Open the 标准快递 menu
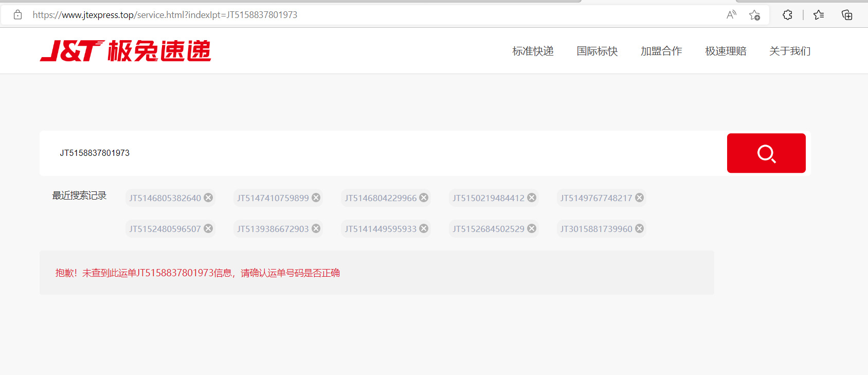The width and height of the screenshot is (868, 375). coord(533,51)
